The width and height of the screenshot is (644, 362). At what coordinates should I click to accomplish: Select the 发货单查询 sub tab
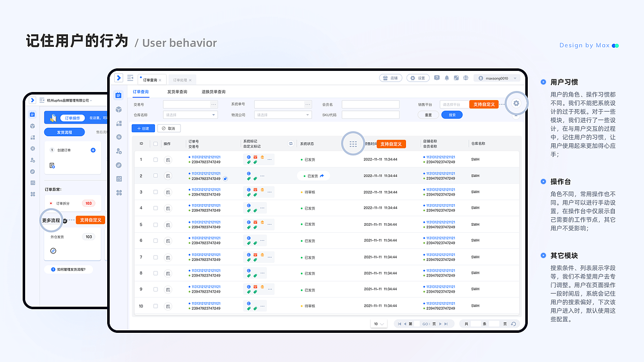(177, 92)
